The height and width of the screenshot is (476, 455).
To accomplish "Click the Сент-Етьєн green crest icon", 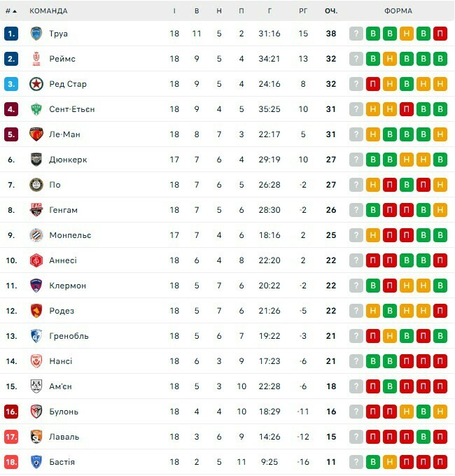I will pyautogui.click(x=36, y=109).
